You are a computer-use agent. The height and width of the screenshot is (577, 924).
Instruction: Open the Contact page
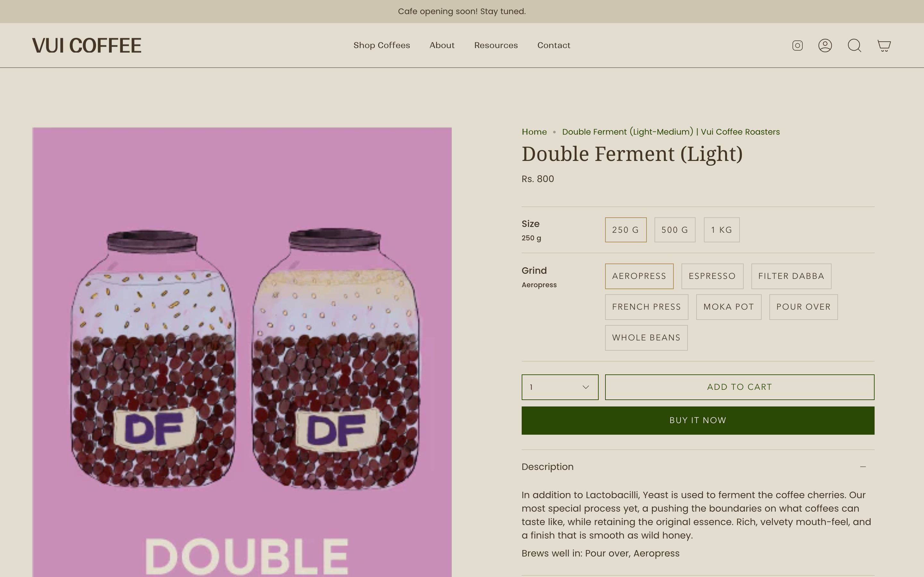tap(554, 45)
